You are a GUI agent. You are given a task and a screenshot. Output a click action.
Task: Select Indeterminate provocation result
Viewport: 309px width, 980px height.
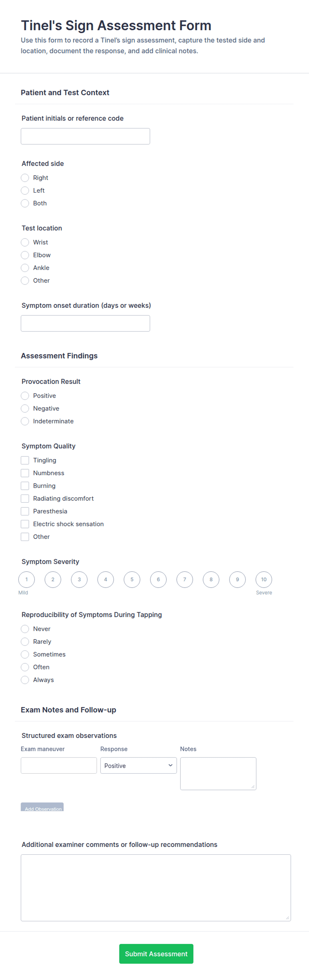pos(25,421)
